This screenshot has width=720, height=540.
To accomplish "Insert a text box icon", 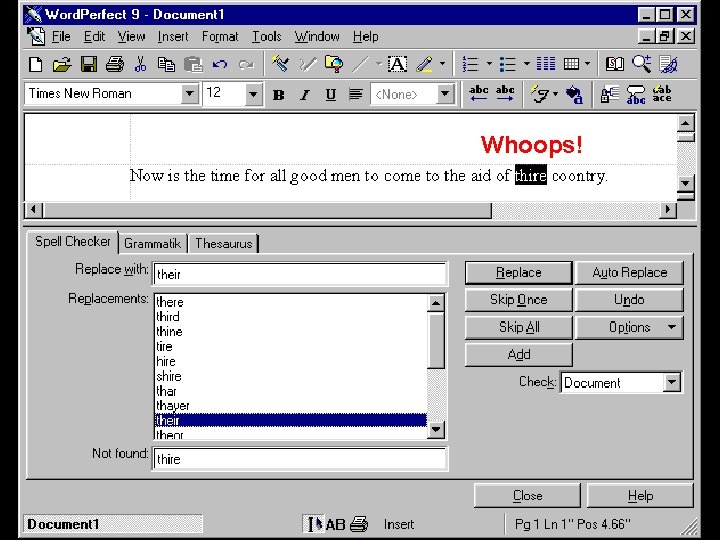I will pos(397,64).
